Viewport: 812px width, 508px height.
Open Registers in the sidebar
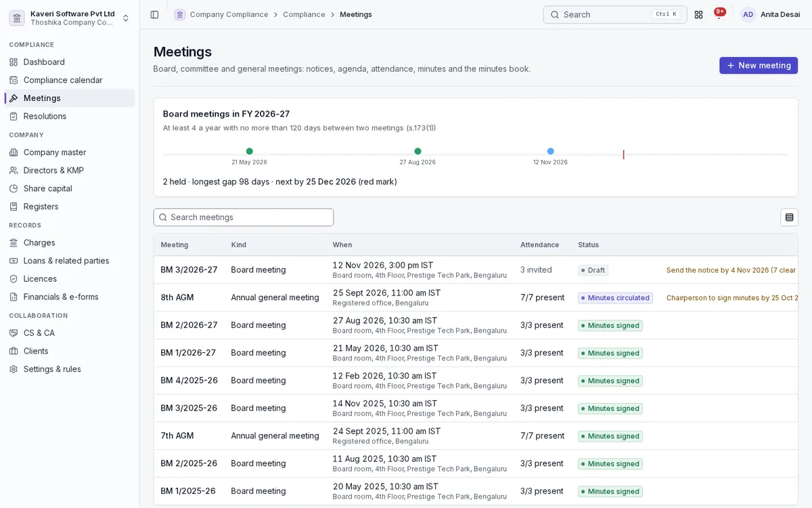point(70,207)
